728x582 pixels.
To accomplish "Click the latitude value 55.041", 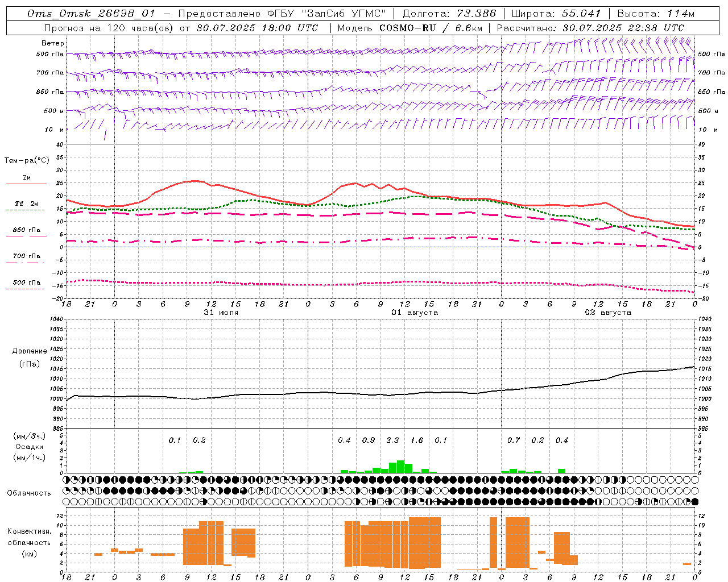I will click(581, 14).
